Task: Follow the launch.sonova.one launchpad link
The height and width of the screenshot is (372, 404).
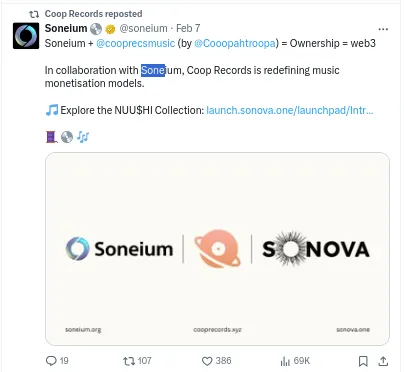Action: 290,110
